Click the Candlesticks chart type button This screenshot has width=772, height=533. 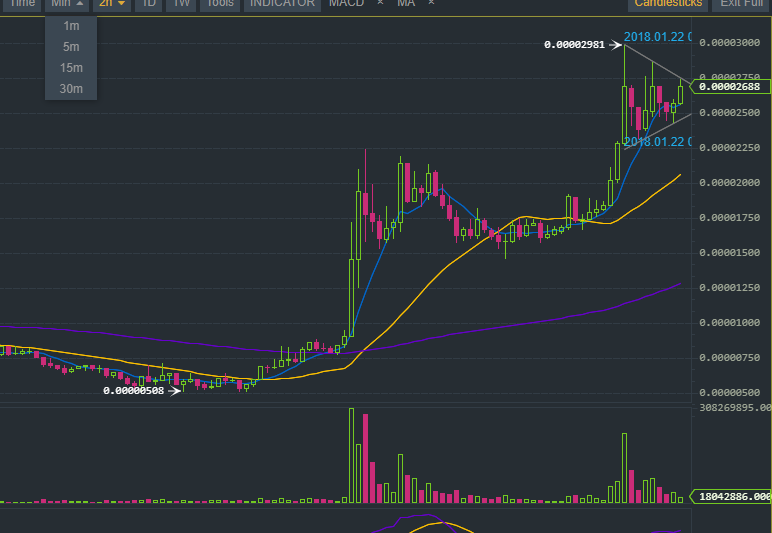[668, 4]
